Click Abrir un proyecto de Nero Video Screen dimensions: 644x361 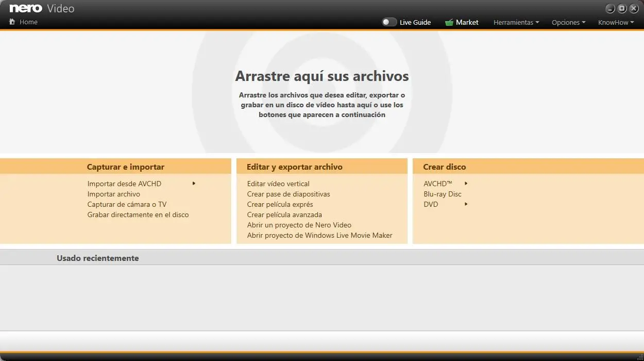(299, 225)
